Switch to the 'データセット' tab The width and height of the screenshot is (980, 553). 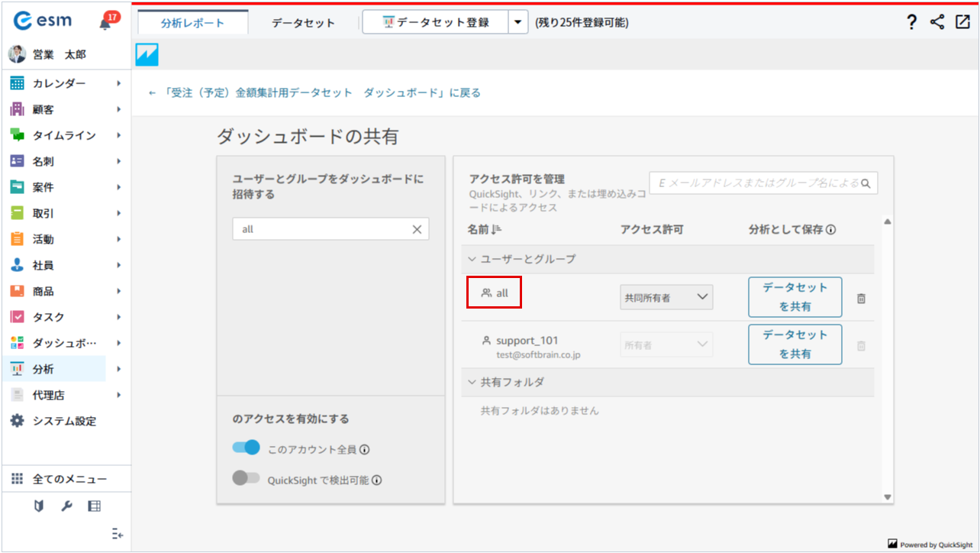pyautogui.click(x=303, y=23)
